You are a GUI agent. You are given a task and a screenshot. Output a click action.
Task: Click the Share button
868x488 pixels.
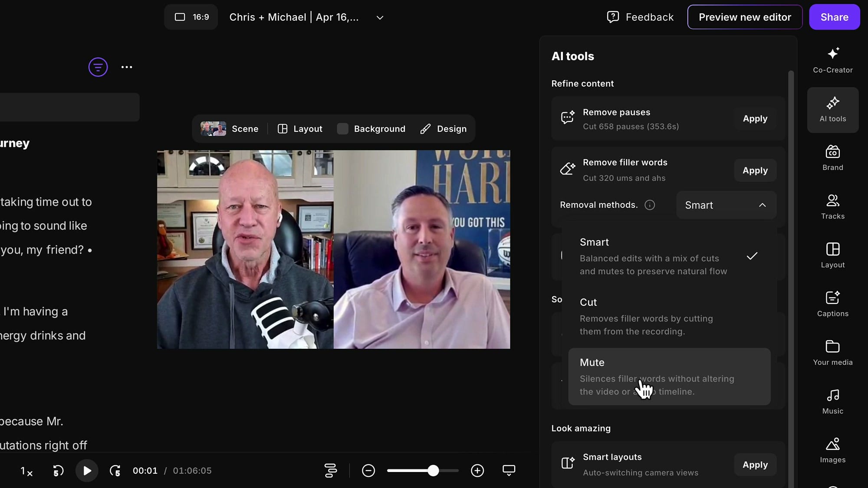[834, 17]
